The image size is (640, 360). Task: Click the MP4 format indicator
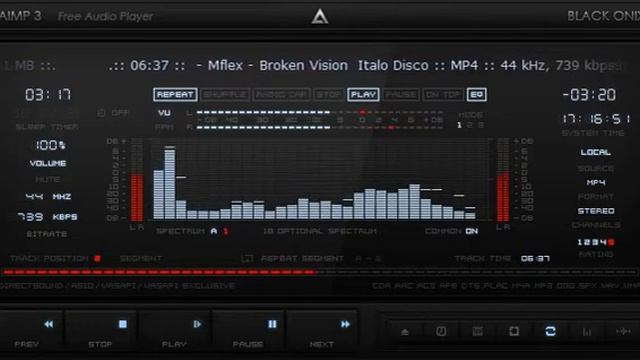click(596, 182)
